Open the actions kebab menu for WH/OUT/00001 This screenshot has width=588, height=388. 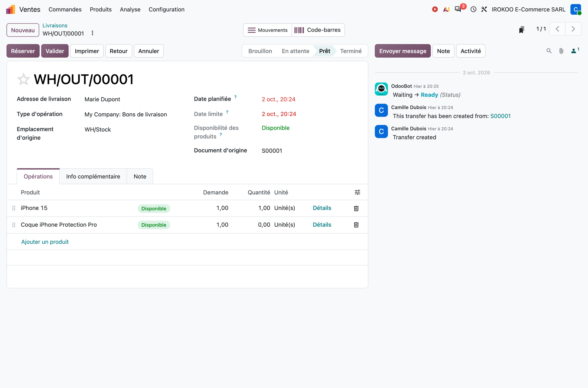pyautogui.click(x=92, y=33)
